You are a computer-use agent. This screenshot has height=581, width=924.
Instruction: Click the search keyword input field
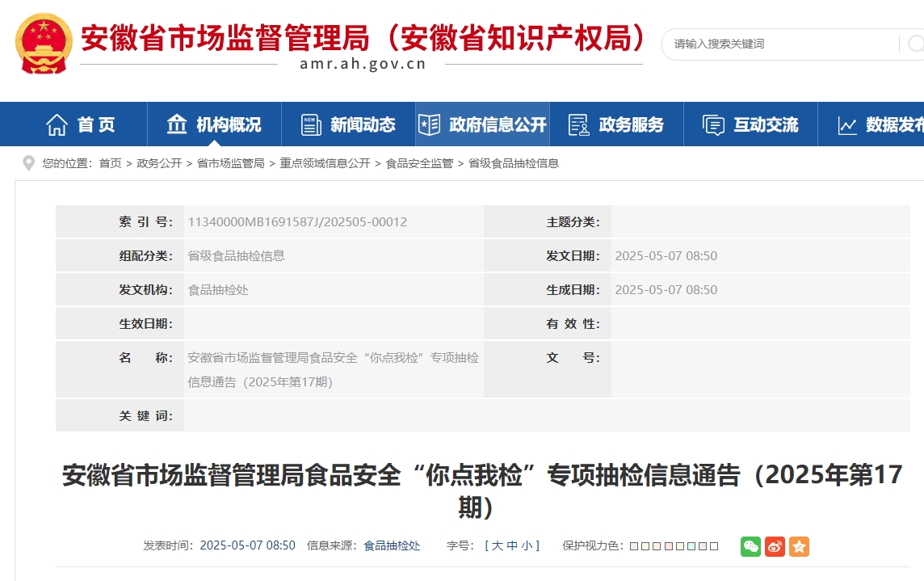pos(779,44)
